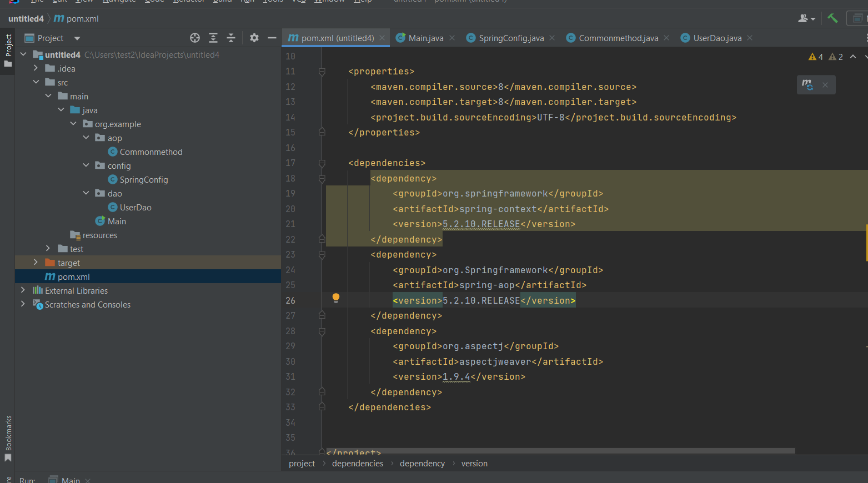868x483 pixels.
Task: Click the locate/select opened file target icon
Action: pyautogui.click(x=195, y=38)
